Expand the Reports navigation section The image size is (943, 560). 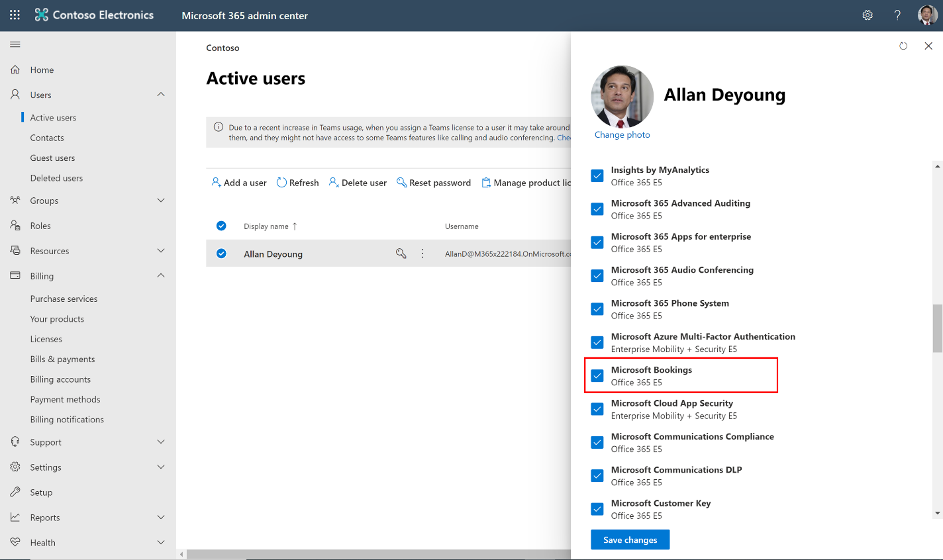[161, 518]
